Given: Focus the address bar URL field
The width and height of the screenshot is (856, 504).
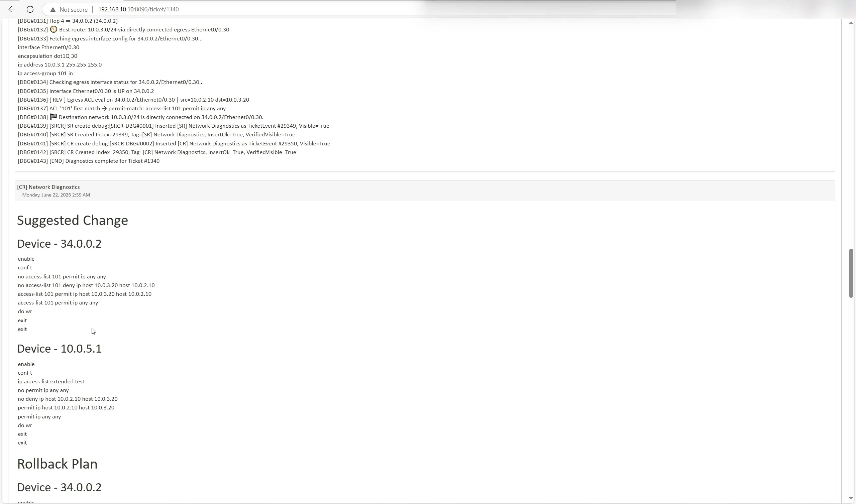Looking at the screenshot, I should 138,9.
